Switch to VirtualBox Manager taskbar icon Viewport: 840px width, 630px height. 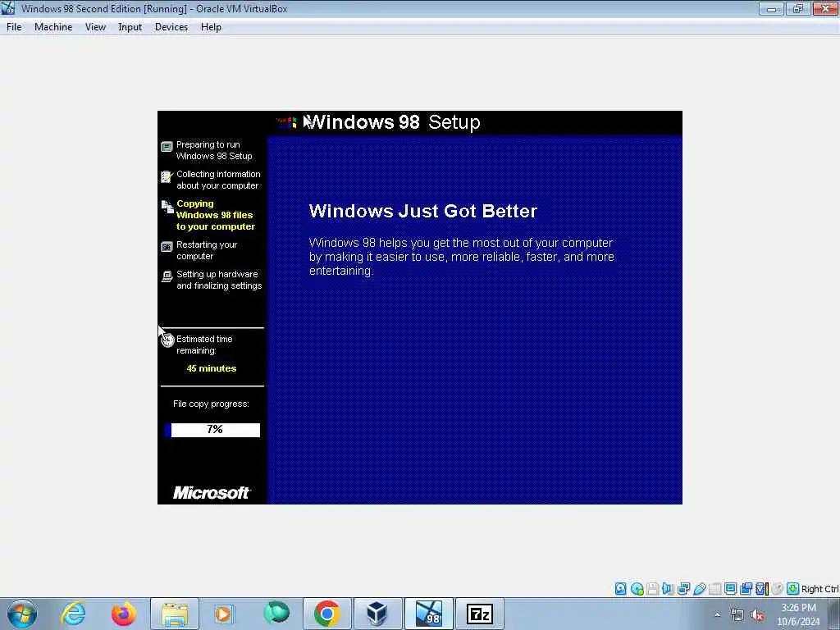coord(377,614)
